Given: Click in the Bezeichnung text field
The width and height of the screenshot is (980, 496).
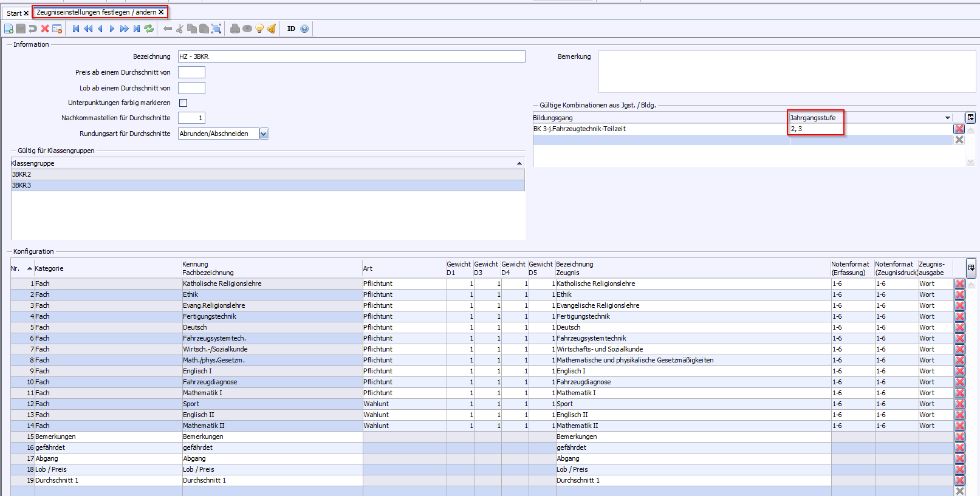Looking at the screenshot, I should [x=351, y=56].
